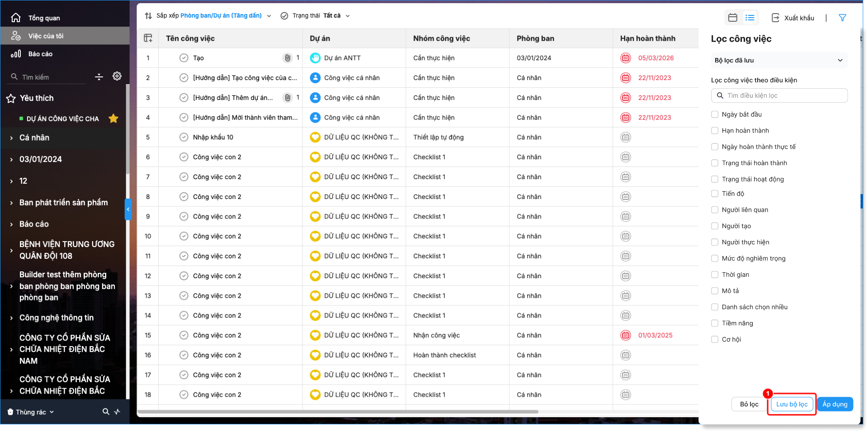Expand Công nghệ thông tin group

[11, 318]
